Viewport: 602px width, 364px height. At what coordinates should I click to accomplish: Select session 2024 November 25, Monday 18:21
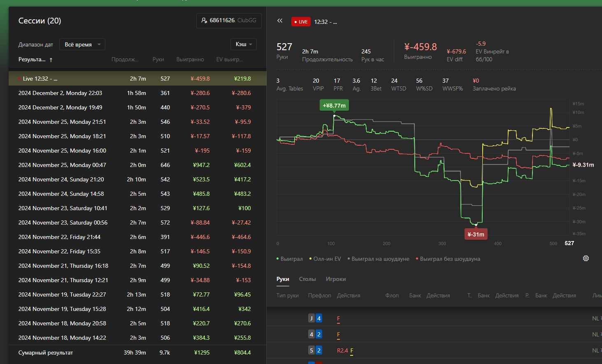137,136
